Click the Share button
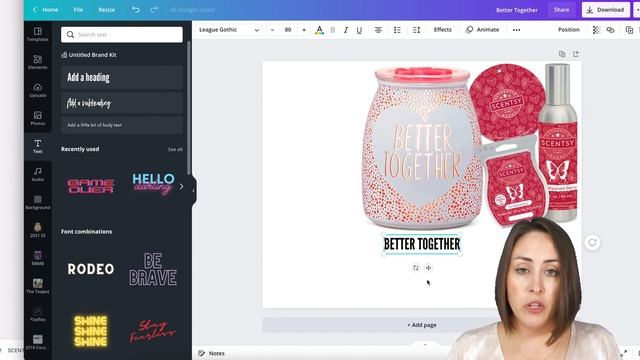 [x=561, y=9]
